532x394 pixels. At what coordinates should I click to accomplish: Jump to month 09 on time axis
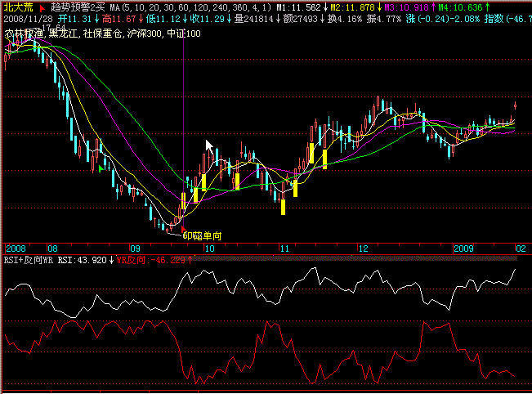click(135, 248)
